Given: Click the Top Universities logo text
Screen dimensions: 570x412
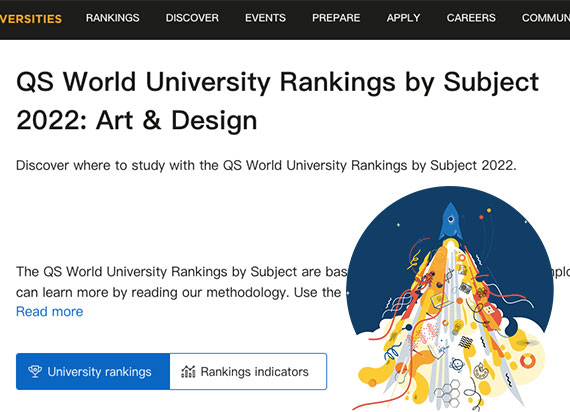Looking at the screenshot, I should tap(31, 19).
